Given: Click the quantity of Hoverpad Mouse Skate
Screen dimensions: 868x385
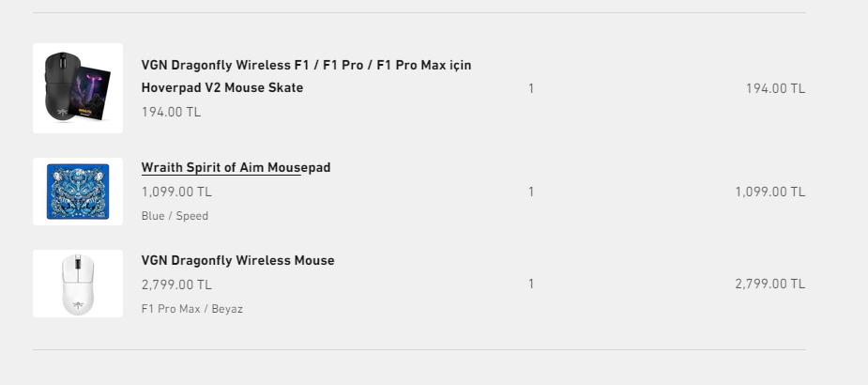Looking at the screenshot, I should tap(531, 89).
